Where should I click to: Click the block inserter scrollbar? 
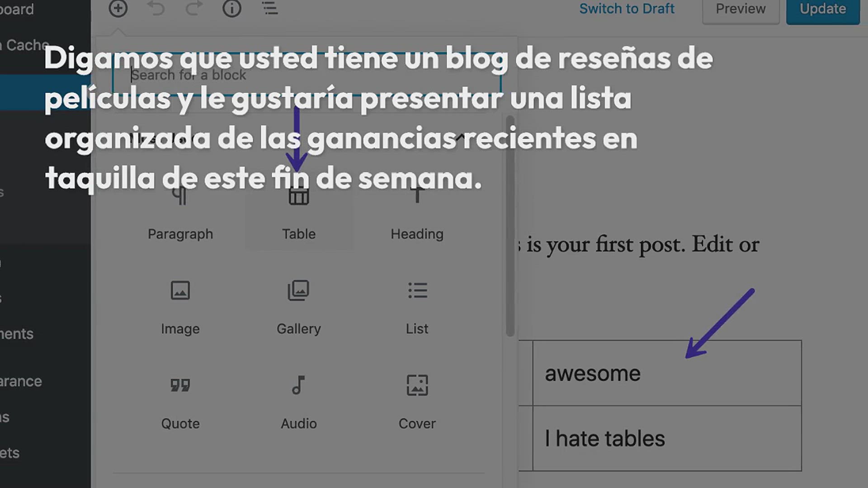(x=510, y=226)
